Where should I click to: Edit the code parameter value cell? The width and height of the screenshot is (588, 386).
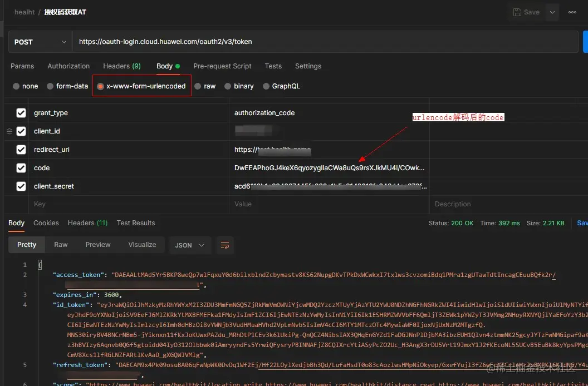coord(329,168)
